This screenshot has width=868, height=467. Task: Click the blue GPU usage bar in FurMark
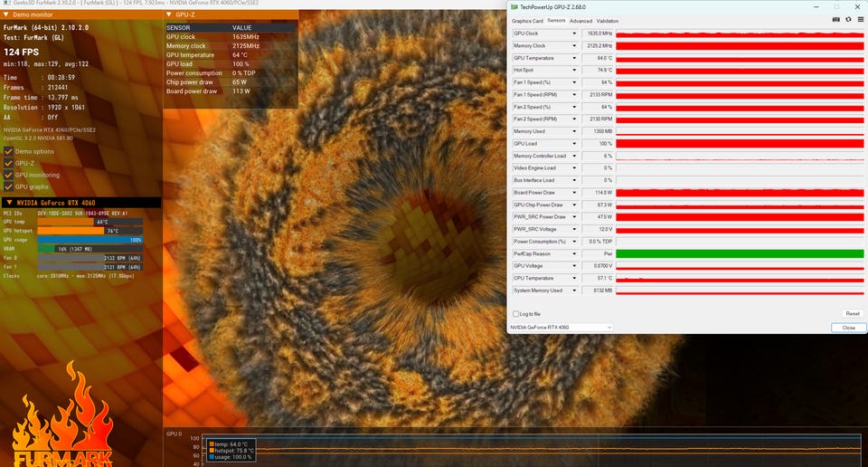tap(90, 240)
